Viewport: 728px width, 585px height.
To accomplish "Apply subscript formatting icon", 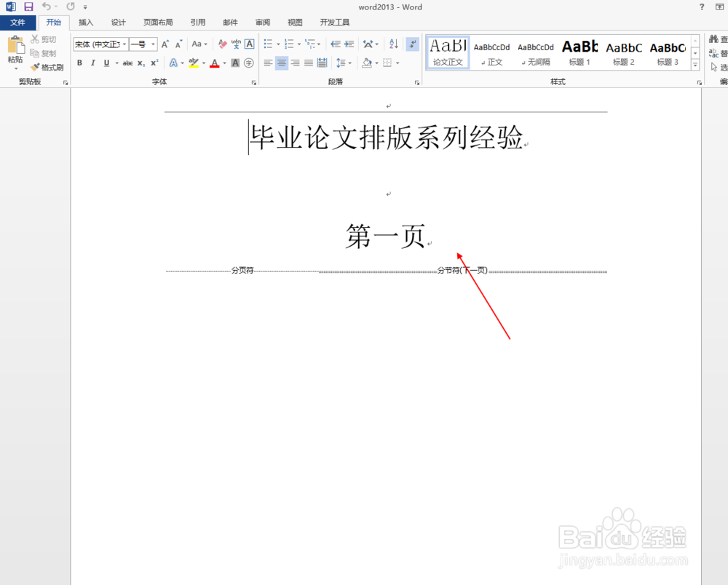I will (140, 63).
